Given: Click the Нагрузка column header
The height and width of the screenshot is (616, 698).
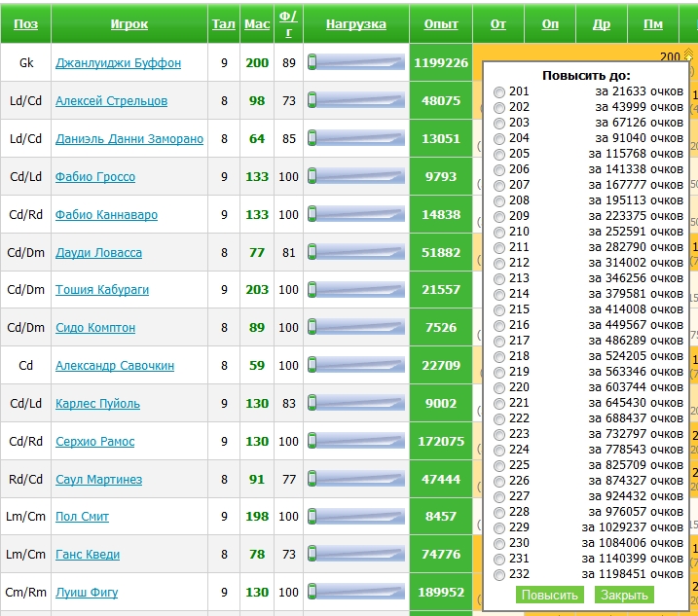Looking at the screenshot, I should click(x=355, y=24).
